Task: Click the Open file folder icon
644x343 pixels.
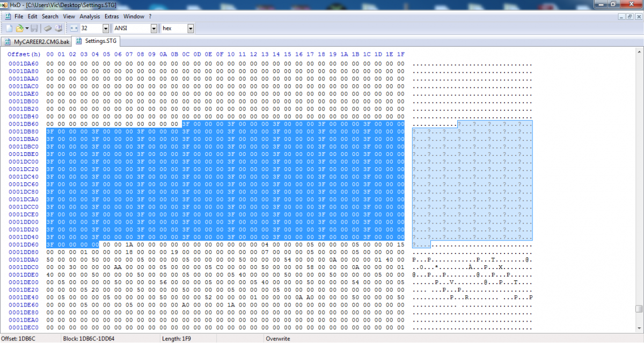Action: pyautogui.click(x=19, y=28)
